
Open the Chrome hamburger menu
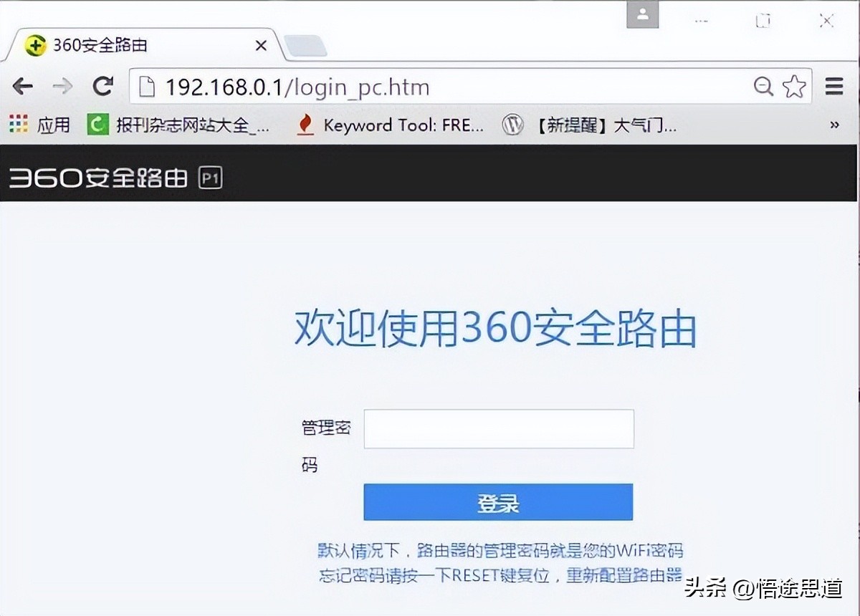point(833,86)
